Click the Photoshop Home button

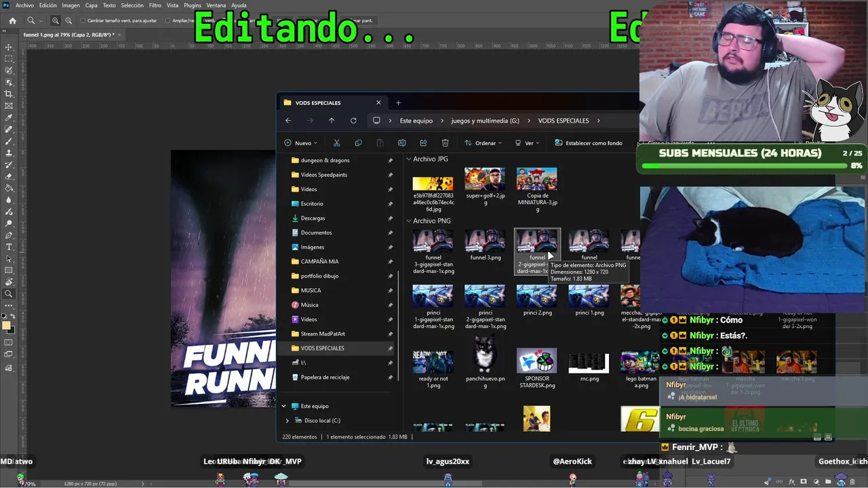click(x=12, y=20)
